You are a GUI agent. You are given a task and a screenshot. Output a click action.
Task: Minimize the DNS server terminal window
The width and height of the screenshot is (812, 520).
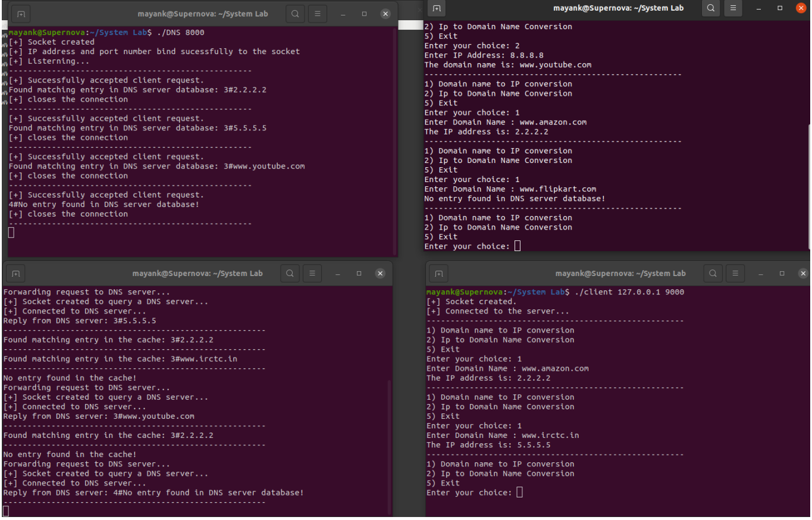(x=342, y=13)
